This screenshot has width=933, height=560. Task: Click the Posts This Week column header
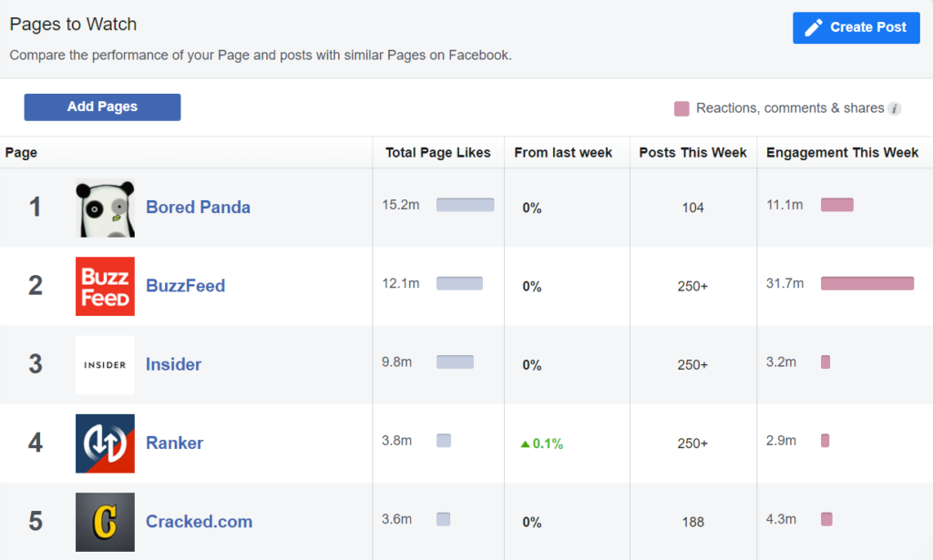click(x=692, y=152)
